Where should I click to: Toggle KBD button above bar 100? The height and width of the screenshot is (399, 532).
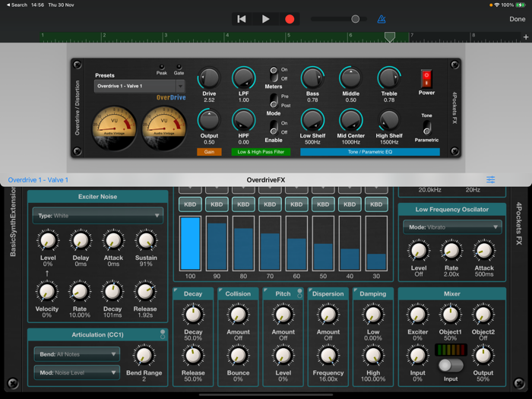pos(190,204)
